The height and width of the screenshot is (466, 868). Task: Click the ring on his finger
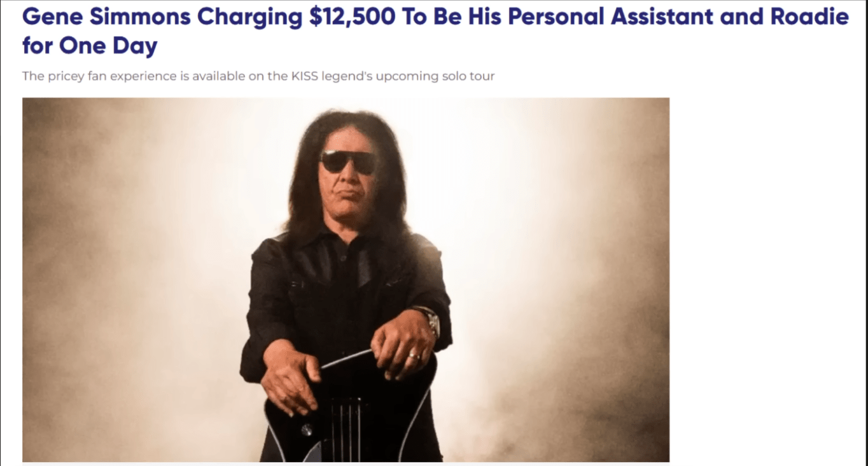[413, 355]
